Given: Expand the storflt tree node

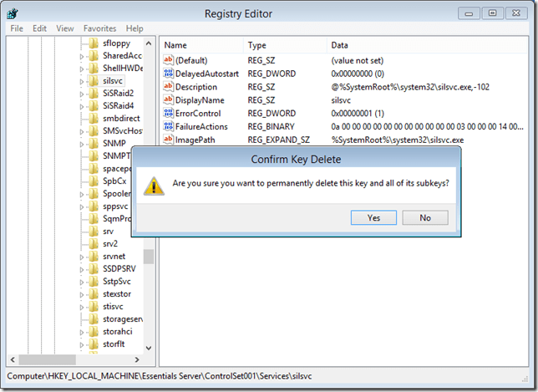Looking at the screenshot, I should 82,345.
